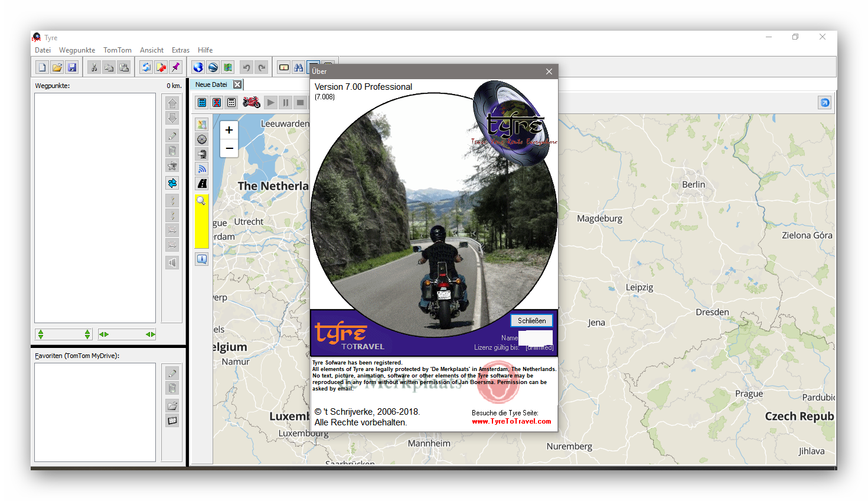Zoom out the map with minus button
Image resolution: width=868 pixels, height=501 pixels.
click(229, 148)
